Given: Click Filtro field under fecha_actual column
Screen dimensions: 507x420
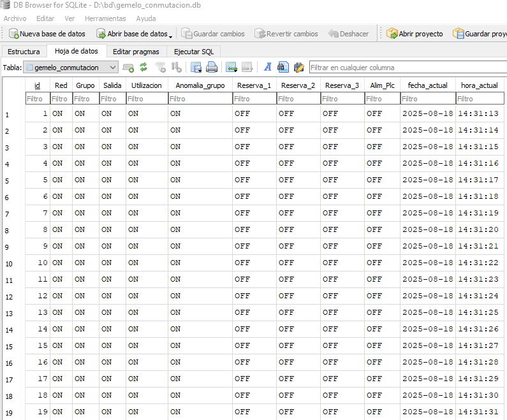Looking at the screenshot, I should (x=428, y=99).
